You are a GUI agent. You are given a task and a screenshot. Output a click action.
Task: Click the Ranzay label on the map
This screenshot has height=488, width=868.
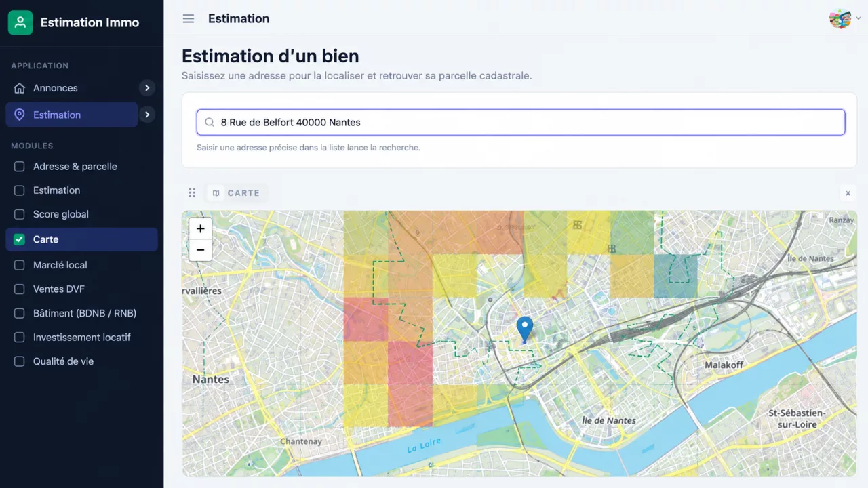click(x=842, y=220)
